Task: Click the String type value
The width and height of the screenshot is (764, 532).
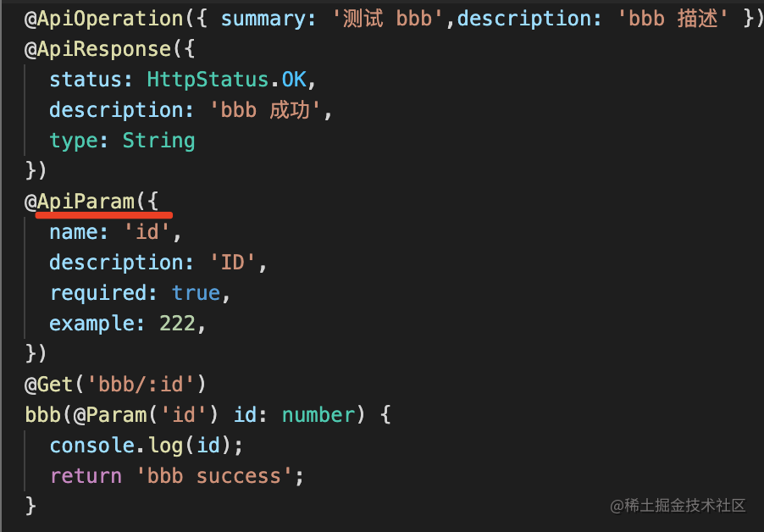Action: 159,141
